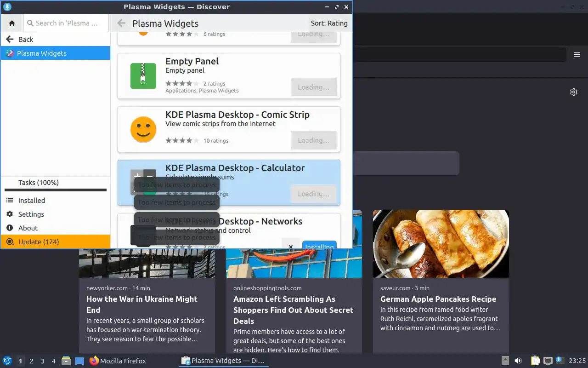588x368 pixels.
Task: Open the About page
Action: (x=56, y=228)
